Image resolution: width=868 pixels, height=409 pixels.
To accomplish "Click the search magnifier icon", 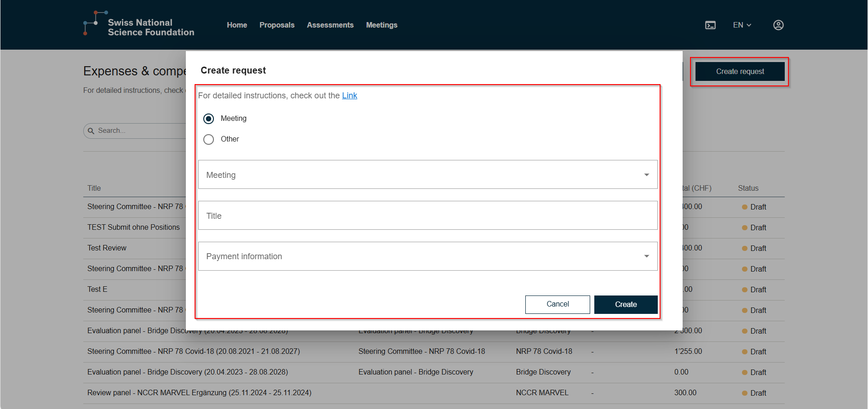I will 91,131.
